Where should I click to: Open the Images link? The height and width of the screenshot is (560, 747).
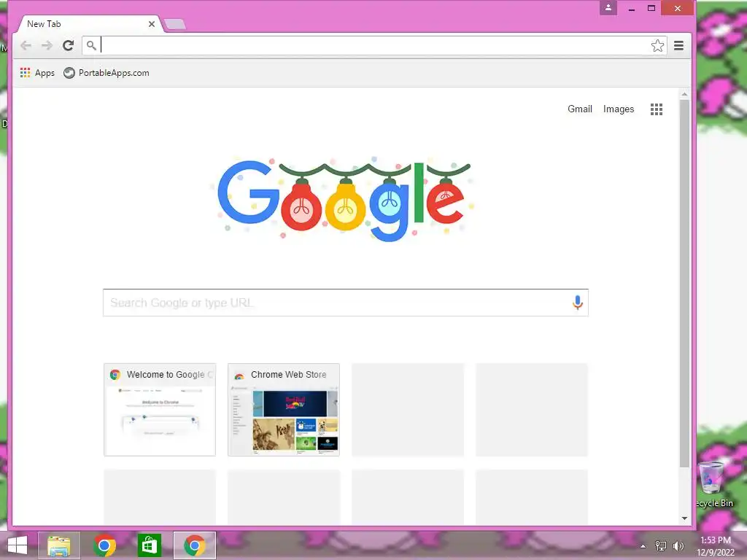point(619,109)
